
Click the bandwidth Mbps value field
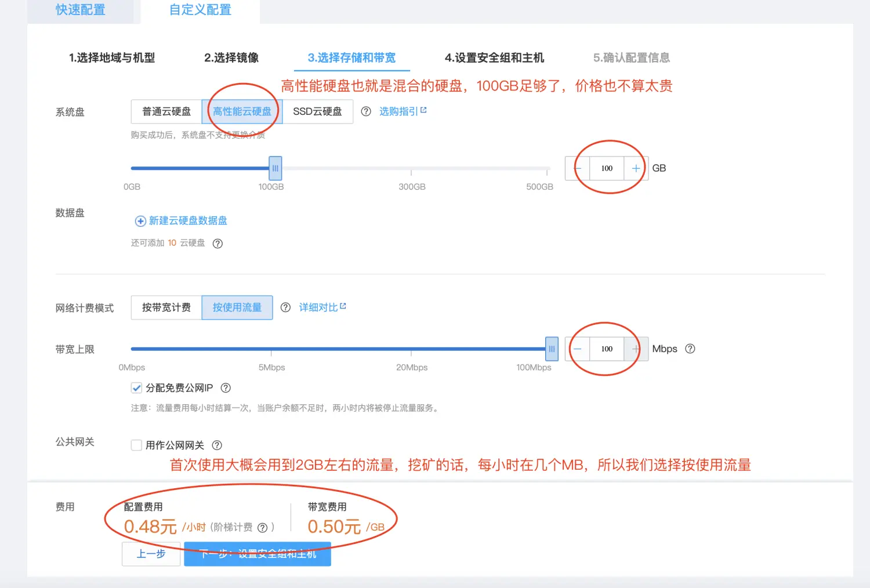[x=607, y=349]
